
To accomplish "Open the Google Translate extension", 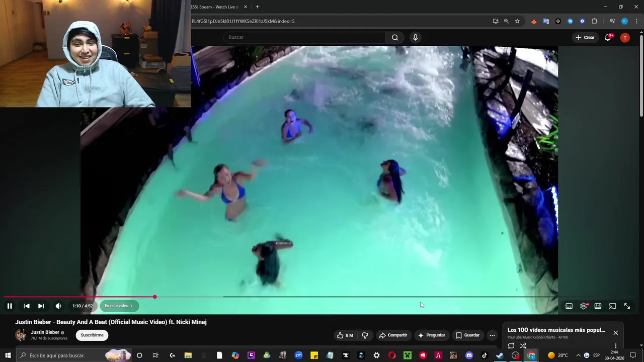I will (x=546, y=21).
